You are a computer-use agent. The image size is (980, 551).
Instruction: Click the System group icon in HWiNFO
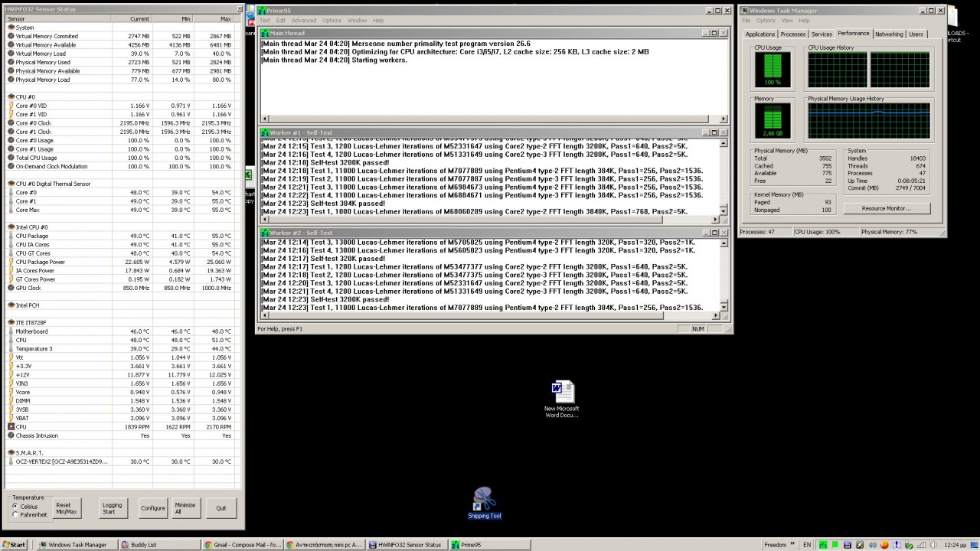(11, 28)
